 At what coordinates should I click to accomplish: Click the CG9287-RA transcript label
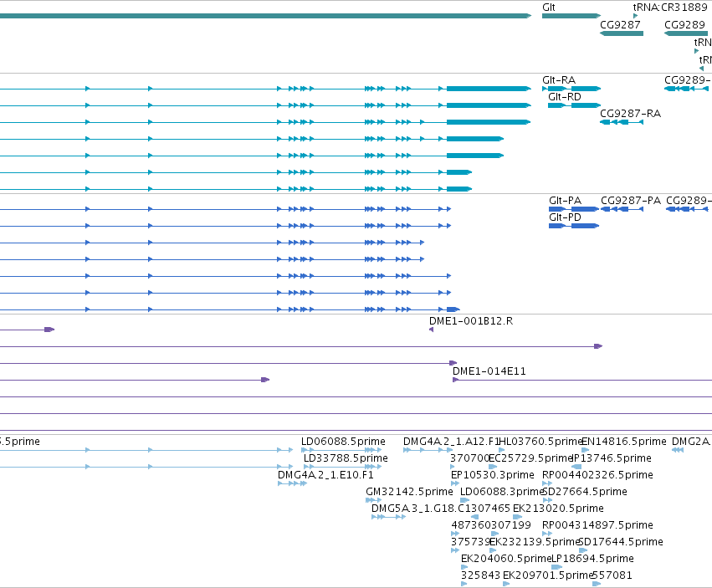(x=630, y=114)
